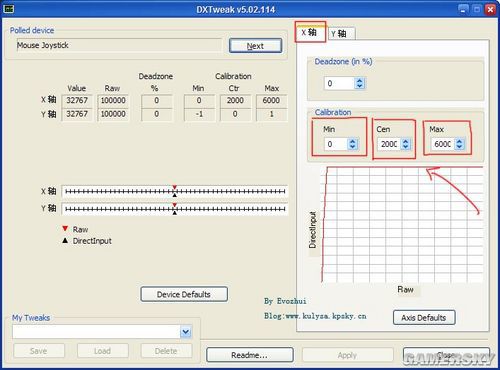Click Next to poll another device

click(x=255, y=46)
